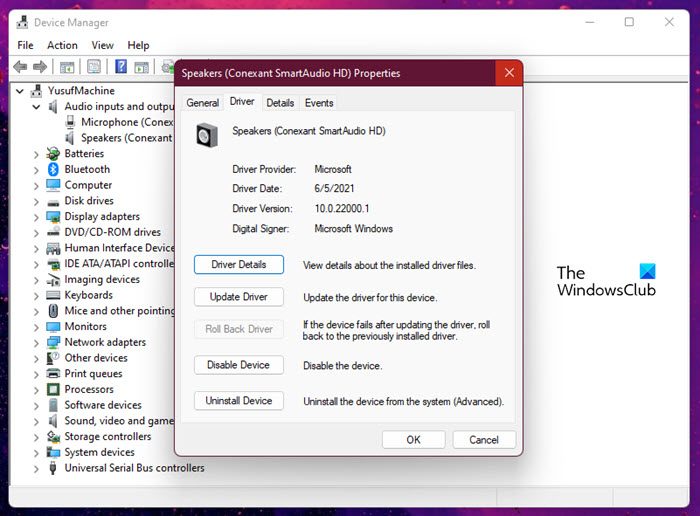Select the Microphone device icon in the tree
The width and height of the screenshot is (700, 516).
[70, 122]
